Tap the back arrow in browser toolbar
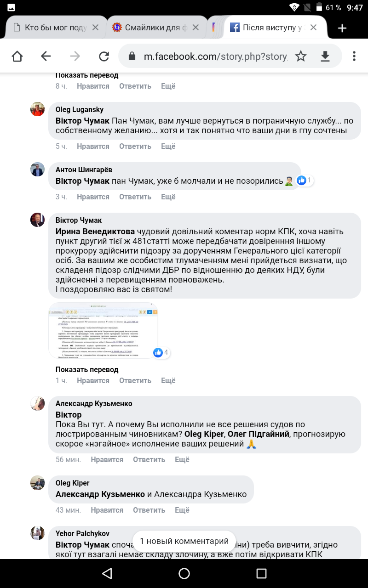 pyautogui.click(x=46, y=56)
